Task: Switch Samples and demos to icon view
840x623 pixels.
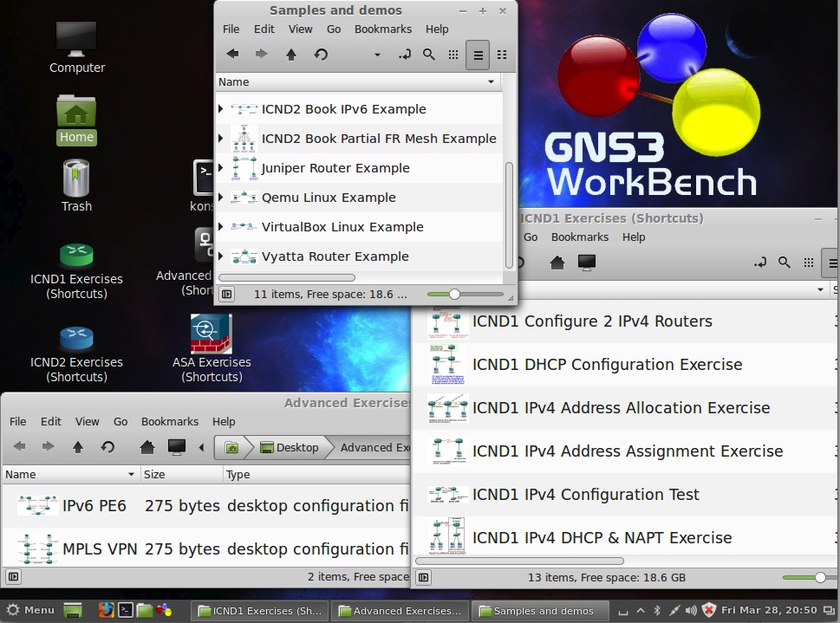Action: [453, 55]
